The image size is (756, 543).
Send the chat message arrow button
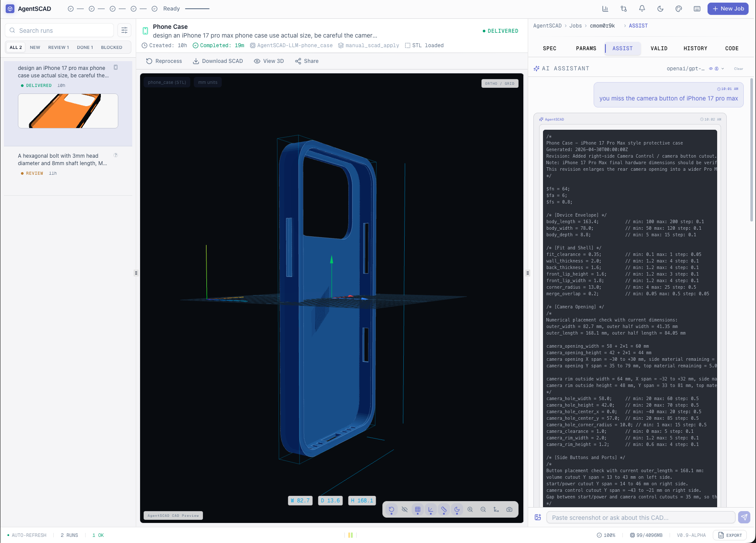(x=744, y=518)
